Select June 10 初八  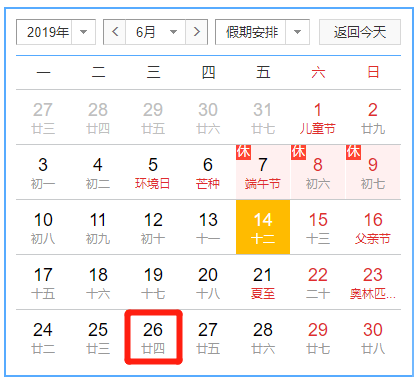43,227
